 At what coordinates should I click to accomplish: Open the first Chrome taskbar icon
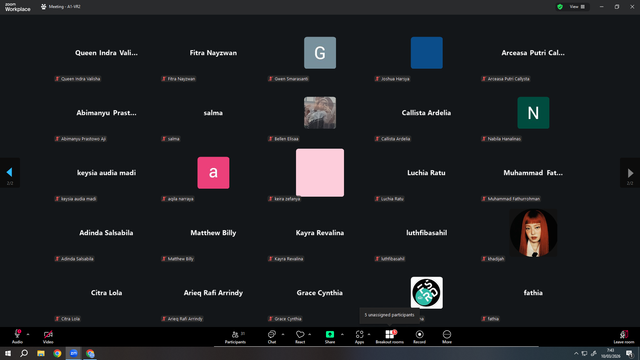pos(57,353)
